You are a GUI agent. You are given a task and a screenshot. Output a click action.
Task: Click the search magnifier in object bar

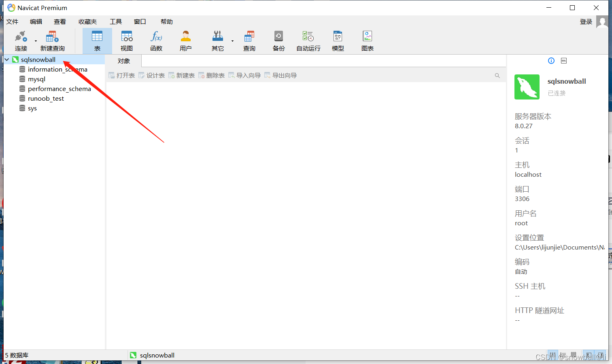click(x=497, y=76)
